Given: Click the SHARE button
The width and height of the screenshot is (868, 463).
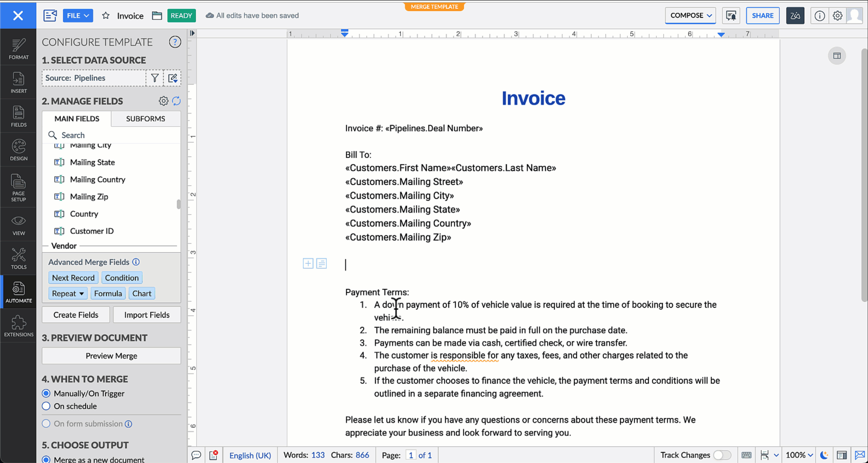Looking at the screenshot, I should [763, 16].
